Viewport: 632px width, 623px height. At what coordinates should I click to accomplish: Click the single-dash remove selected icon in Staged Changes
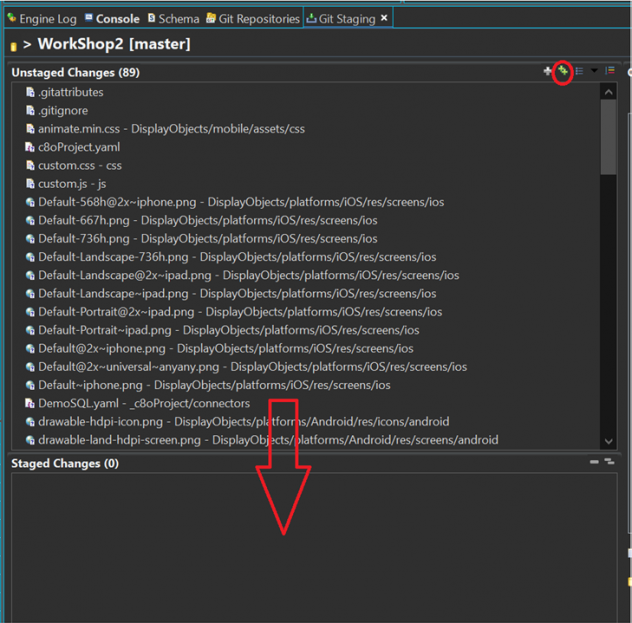[x=594, y=463]
